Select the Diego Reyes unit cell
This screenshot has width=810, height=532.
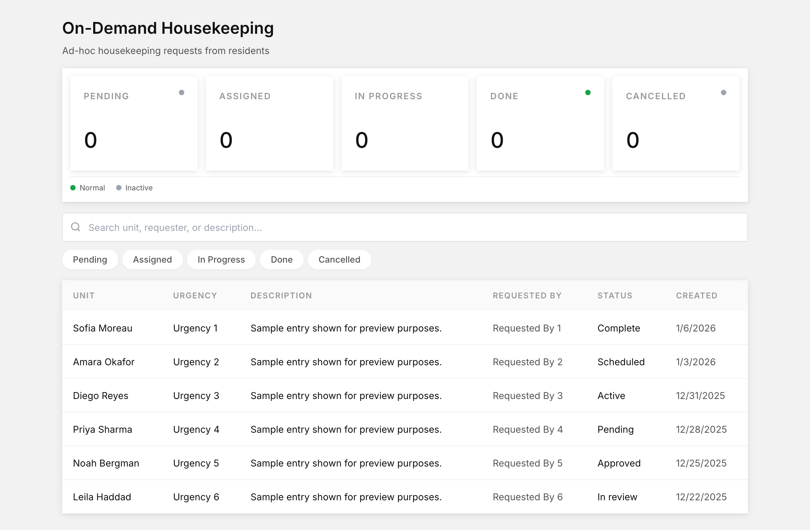point(101,396)
